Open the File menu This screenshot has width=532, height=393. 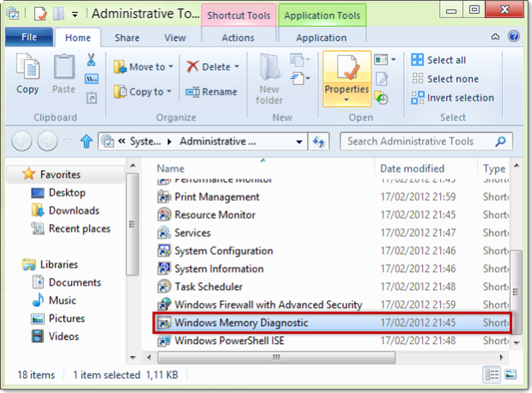pyautogui.click(x=29, y=37)
